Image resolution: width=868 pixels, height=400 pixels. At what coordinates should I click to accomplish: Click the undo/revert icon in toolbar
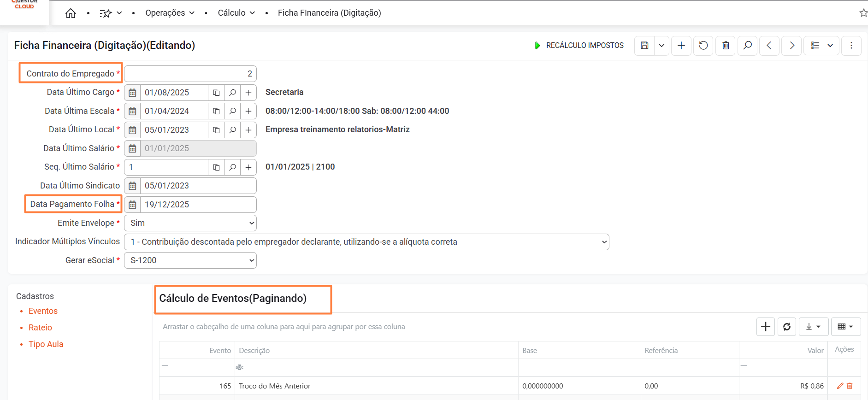click(x=703, y=45)
